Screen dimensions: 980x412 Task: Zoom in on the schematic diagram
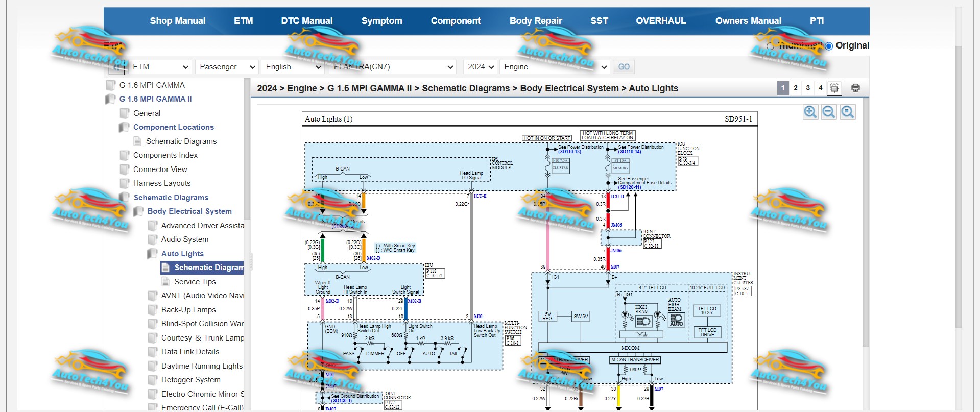(x=810, y=112)
